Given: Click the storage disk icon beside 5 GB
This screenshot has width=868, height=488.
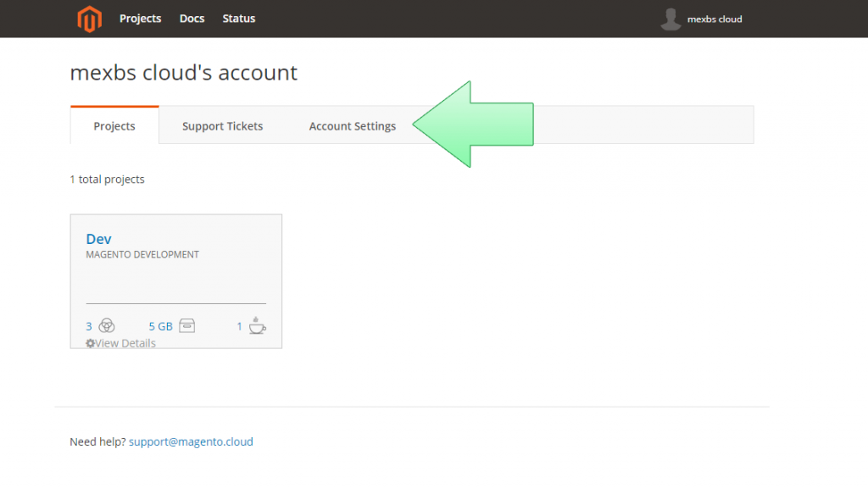Looking at the screenshot, I should (187, 325).
